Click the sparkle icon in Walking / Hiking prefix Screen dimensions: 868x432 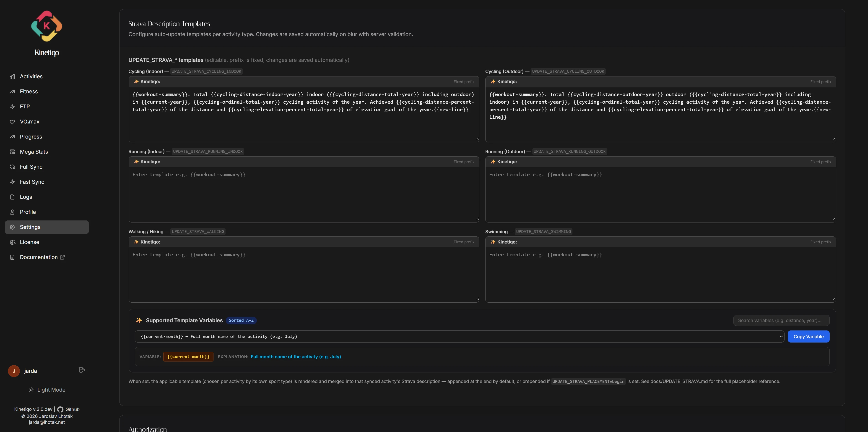click(136, 242)
